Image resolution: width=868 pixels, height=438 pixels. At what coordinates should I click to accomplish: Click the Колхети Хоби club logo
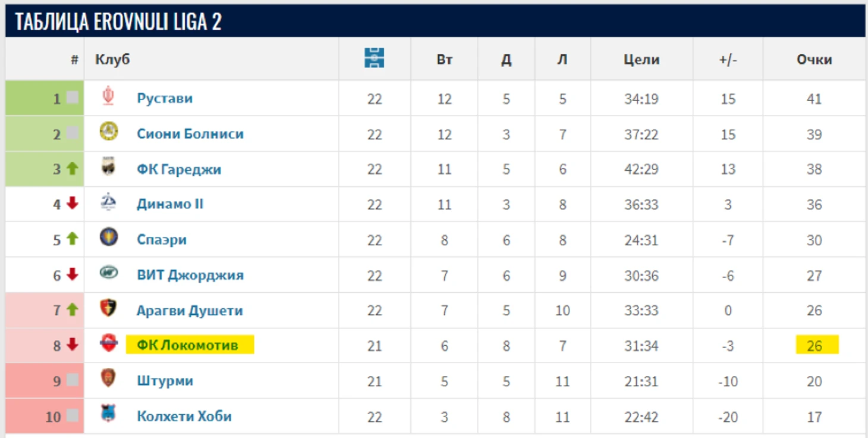click(x=108, y=414)
